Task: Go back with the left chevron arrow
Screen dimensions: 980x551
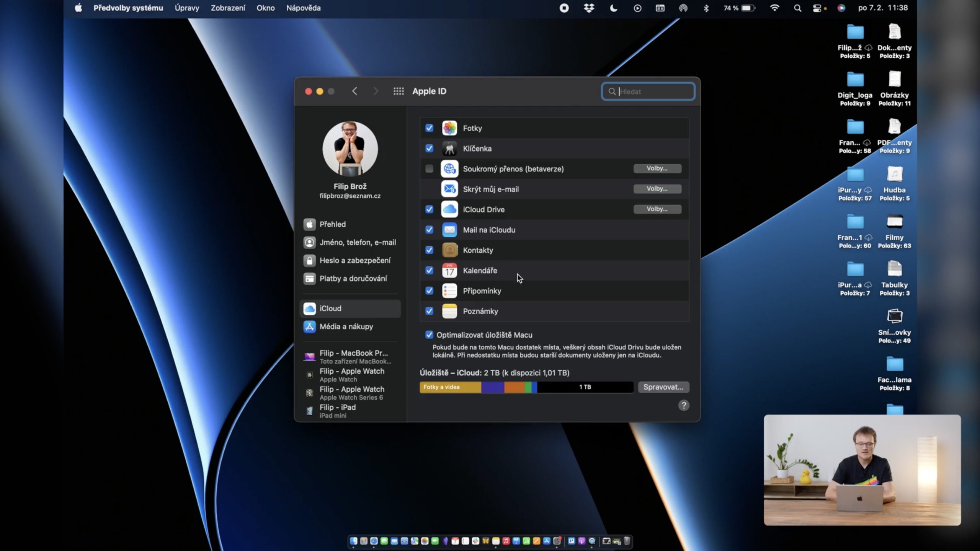Action: [x=354, y=91]
